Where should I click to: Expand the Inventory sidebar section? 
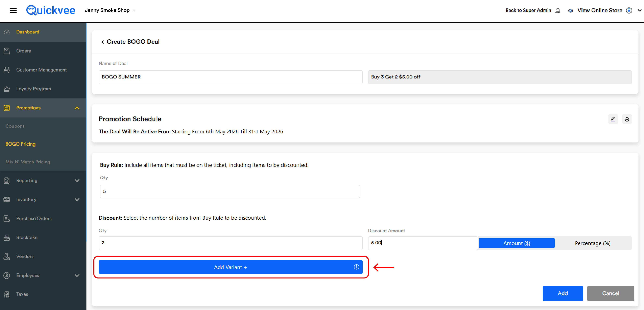[77, 200]
